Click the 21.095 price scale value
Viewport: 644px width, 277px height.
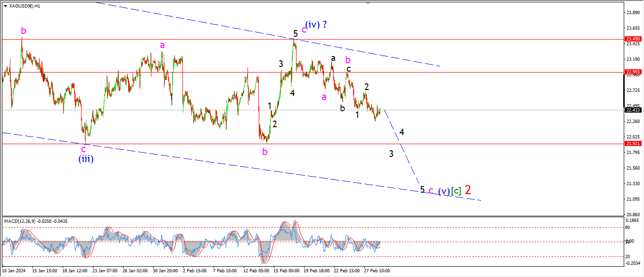632,199
